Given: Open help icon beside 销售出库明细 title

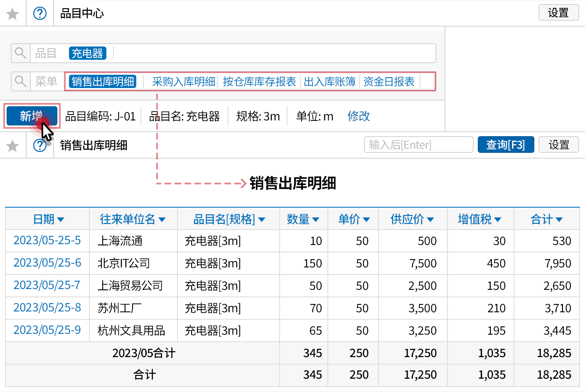Looking at the screenshot, I should pos(40,145).
